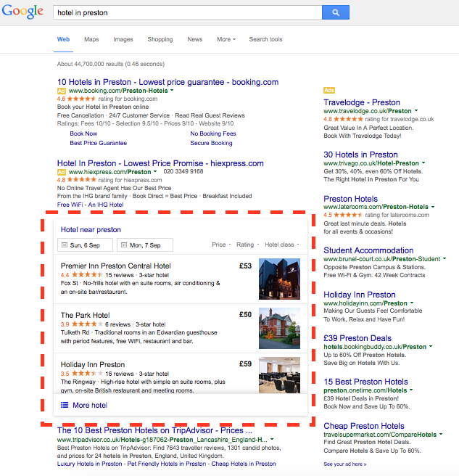Click the No Booking Fees sitelink
Screen dimensions: 459x476
coord(213,134)
